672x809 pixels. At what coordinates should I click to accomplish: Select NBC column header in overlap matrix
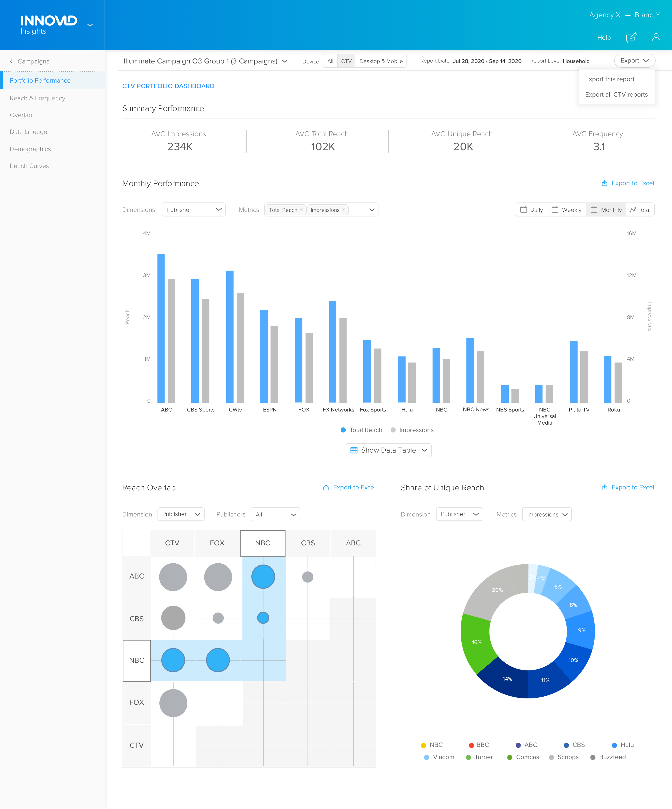pyautogui.click(x=263, y=543)
